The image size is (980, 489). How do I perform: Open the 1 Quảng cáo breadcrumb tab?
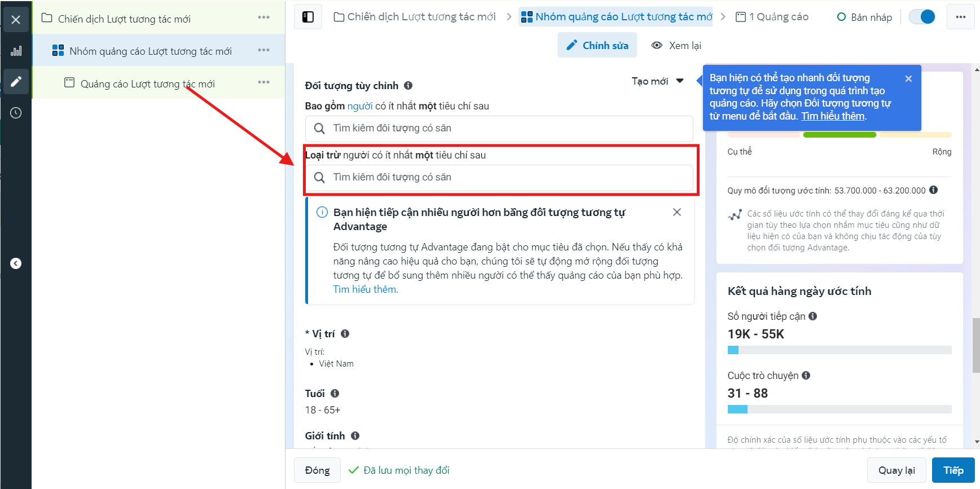tap(772, 17)
